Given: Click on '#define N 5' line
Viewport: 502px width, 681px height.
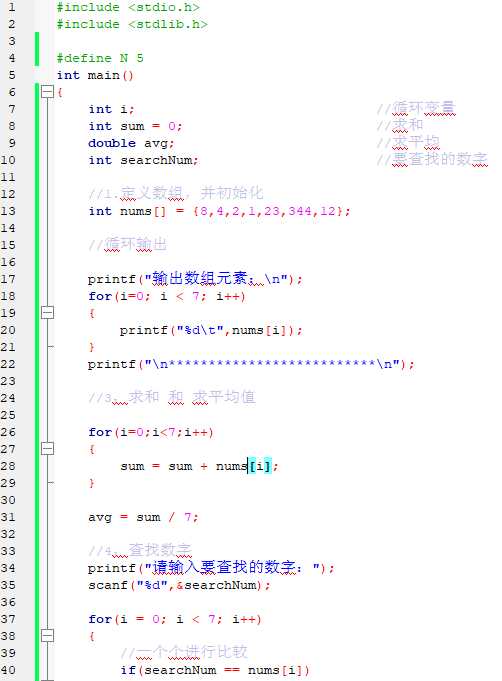Looking at the screenshot, I should point(100,58).
